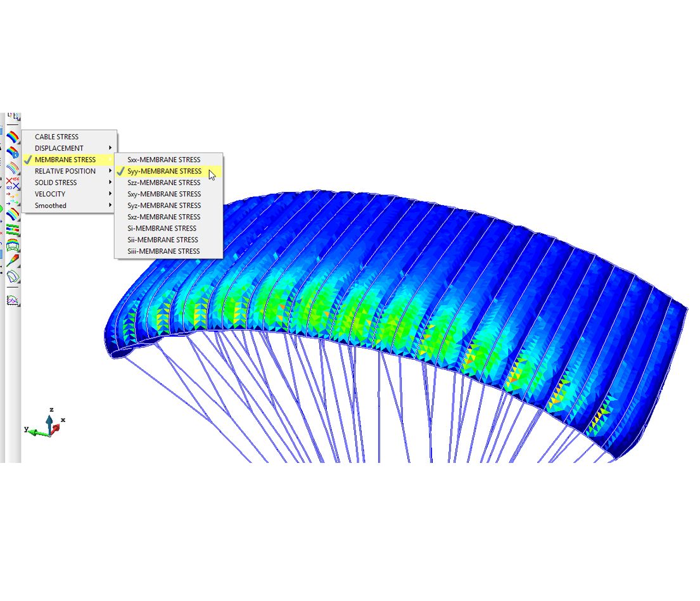Click the XYZ axis orientation triad

48,425
